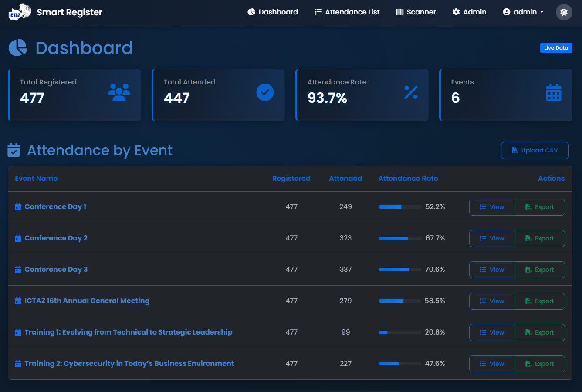
Task: Export Training 2 Cybersecurity attendance
Action: pos(540,364)
